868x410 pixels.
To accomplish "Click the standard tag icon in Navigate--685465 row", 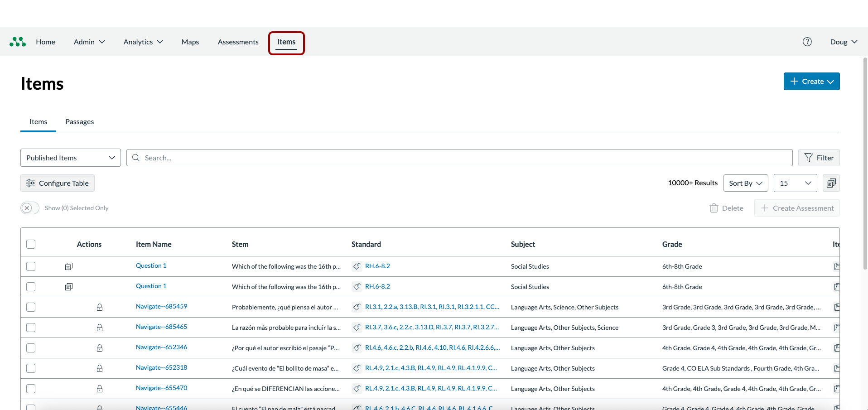I will point(357,328).
